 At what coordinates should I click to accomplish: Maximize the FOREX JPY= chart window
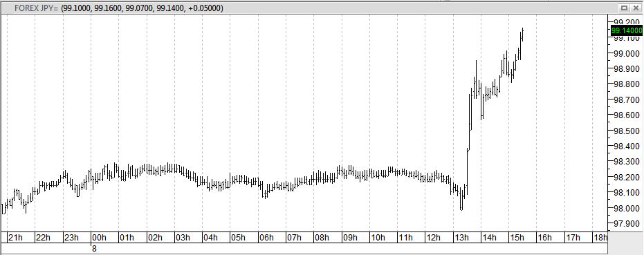[x=624, y=8]
